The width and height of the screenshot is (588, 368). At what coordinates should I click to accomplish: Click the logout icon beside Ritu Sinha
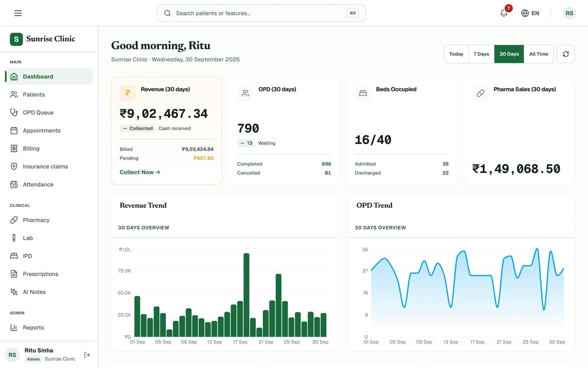87,355
